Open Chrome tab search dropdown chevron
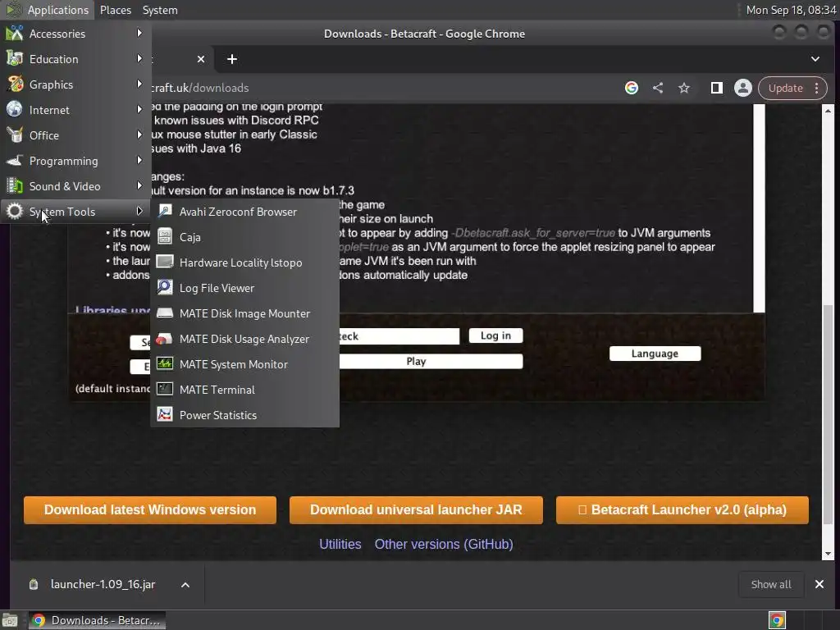 coord(815,59)
